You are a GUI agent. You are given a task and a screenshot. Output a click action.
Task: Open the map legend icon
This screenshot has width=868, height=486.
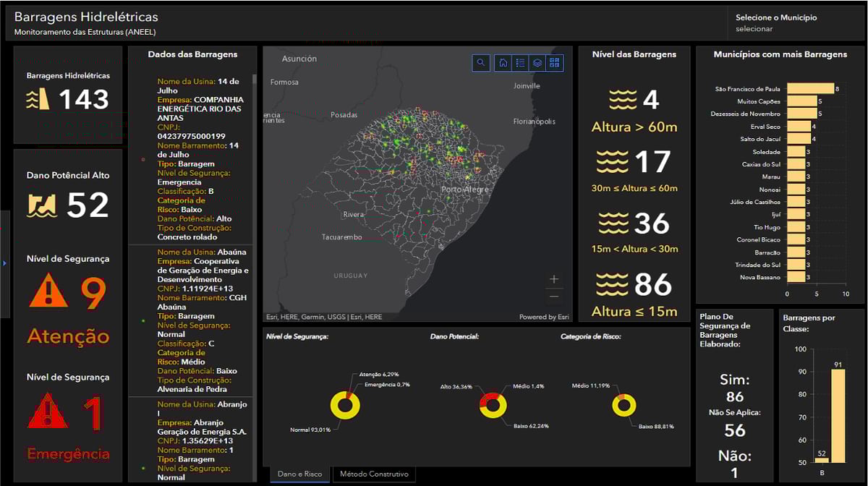(520, 63)
